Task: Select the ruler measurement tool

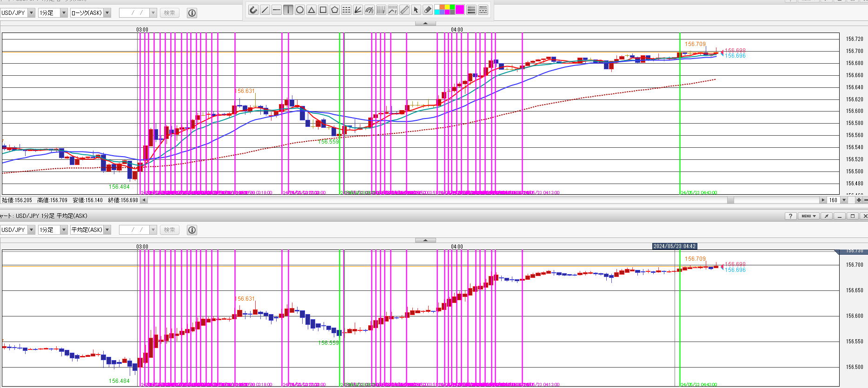Action: (404, 10)
